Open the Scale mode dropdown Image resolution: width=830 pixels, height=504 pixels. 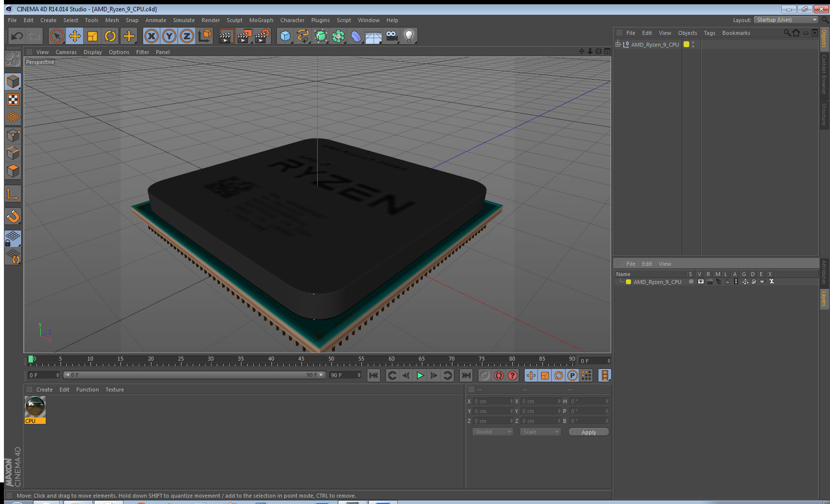pos(540,432)
